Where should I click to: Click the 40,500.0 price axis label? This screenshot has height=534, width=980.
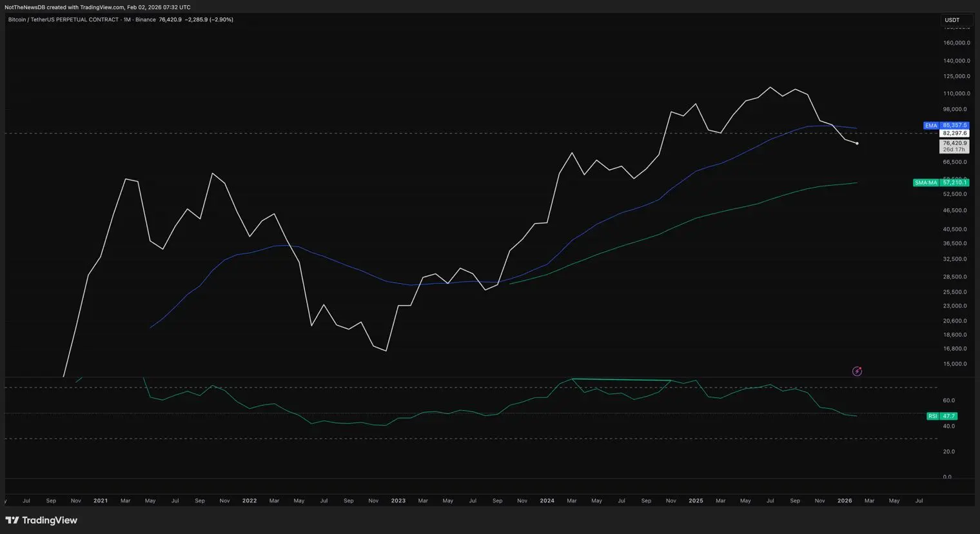tap(955, 230)
